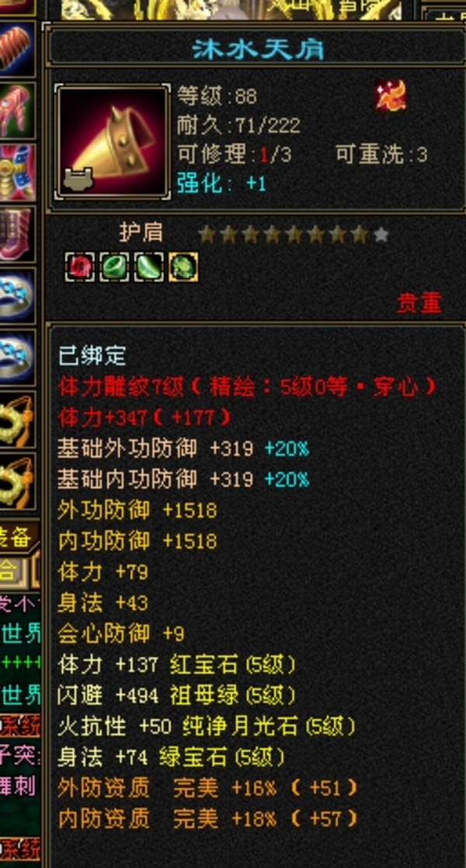This screenshot has width=466, height=868.
Task: Click the 沐水天肩 item title
Action: (257, 50)
